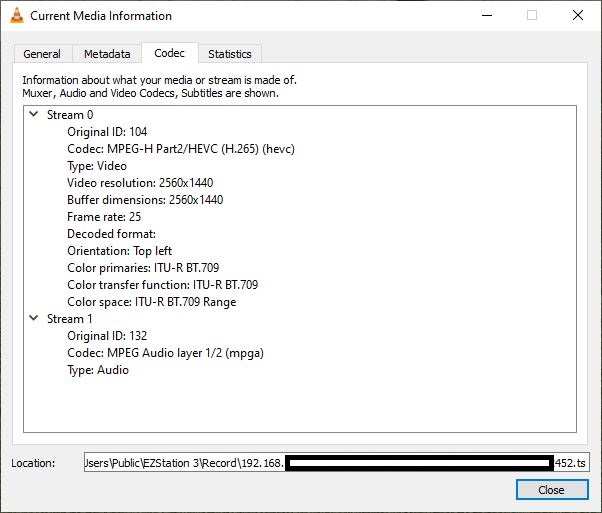Select the Stream 1 row label

[69, 319]
